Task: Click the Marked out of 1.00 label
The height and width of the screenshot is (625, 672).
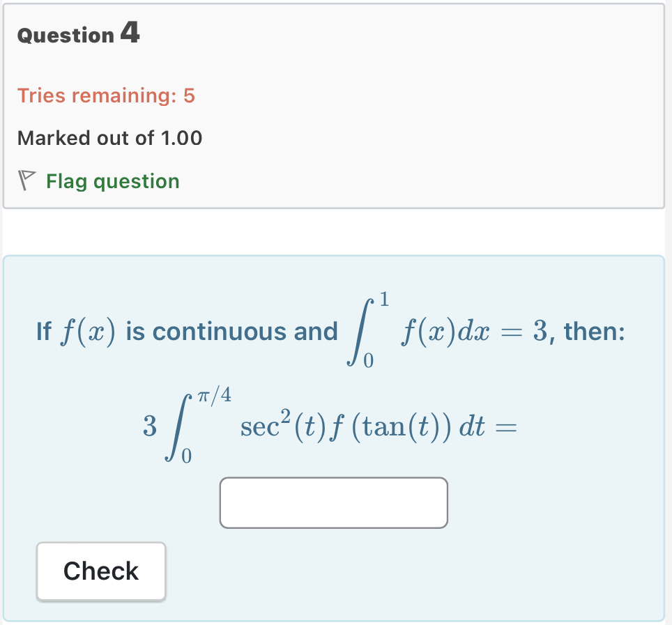Action: pyautogui.click(x=109, y=138)
